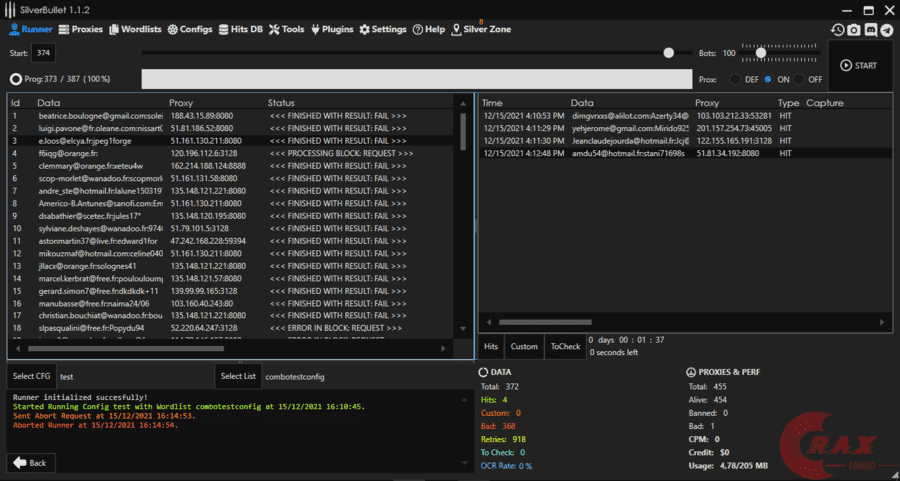Open the Plugins section
The width and height of the screenshot is (900, 481).
click(x=333, y=30)
